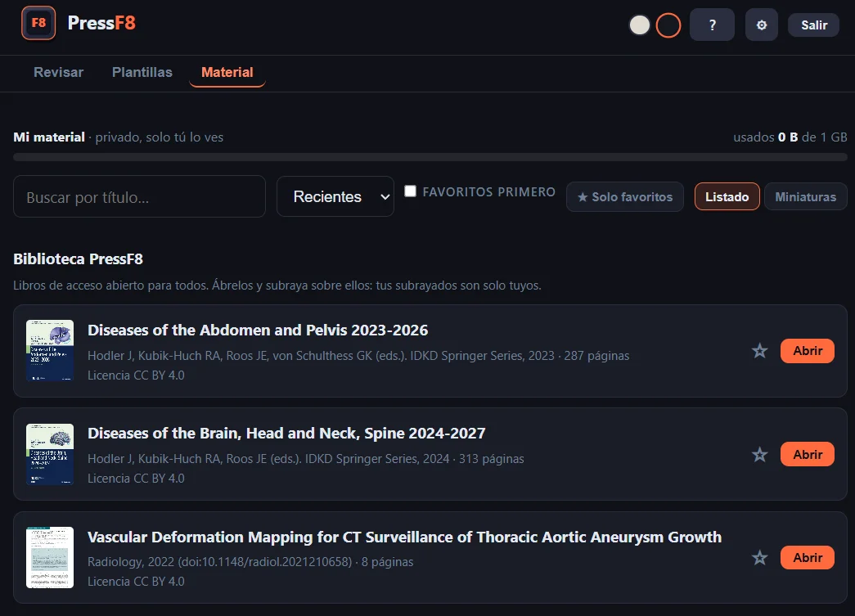Screen dimensions: 855x616
Task: Click Abrir for the Brain, Head and Neck book
Action: pos(807,454)
